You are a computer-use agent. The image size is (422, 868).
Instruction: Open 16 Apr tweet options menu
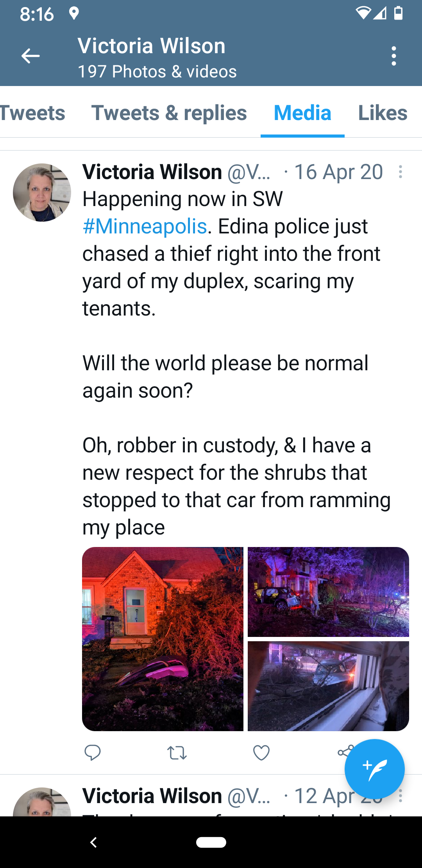[x=401, y=172]
